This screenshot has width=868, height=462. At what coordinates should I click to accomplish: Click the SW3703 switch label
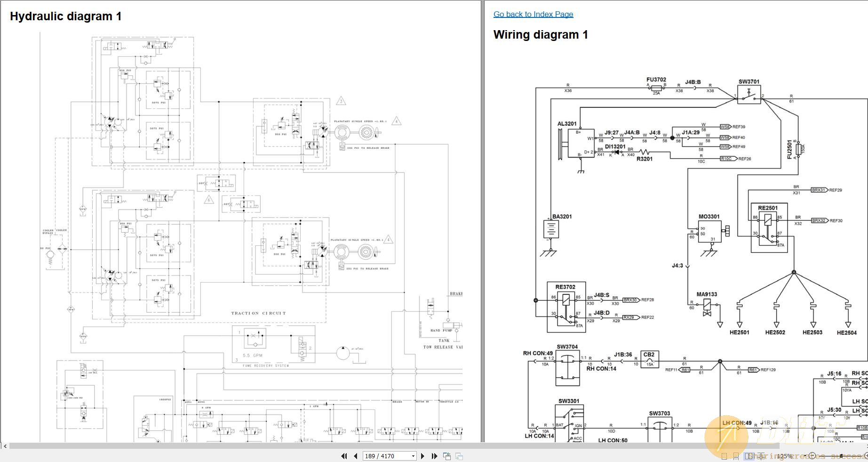660,413
